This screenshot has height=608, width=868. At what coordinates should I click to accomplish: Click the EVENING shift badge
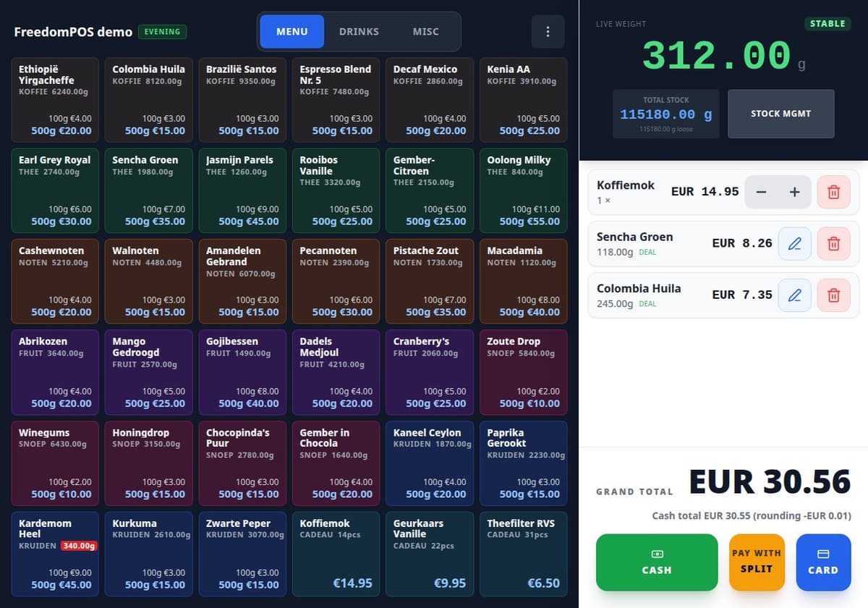click(x=162, y=32)
